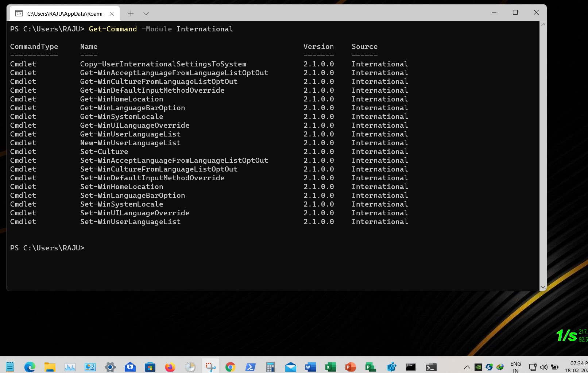
Task: Open Windows Settings from the taskbar
Action: point(110,367)
